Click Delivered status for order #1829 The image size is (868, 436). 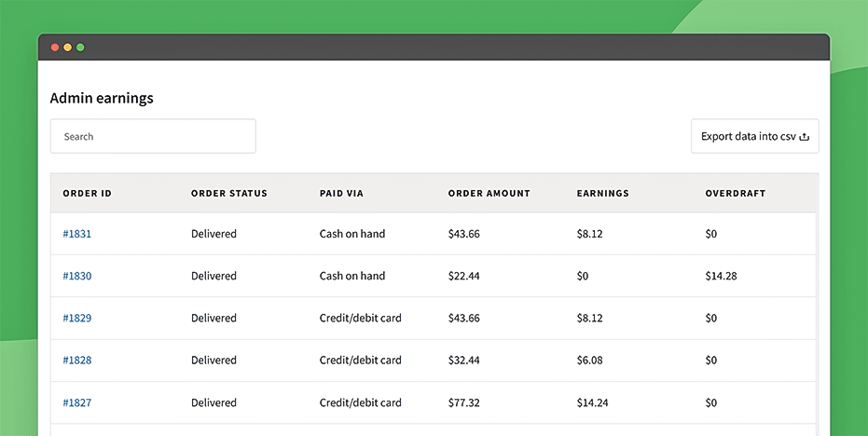(x=214, y=318)
